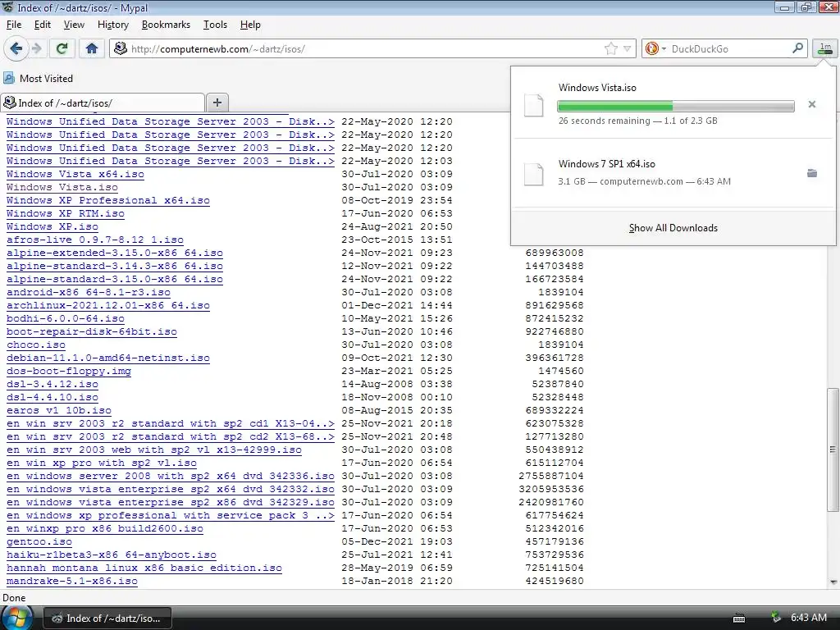Open dos-boot-floppy.img link
Screen dimensions: 840x630
[x=69, y=372]
